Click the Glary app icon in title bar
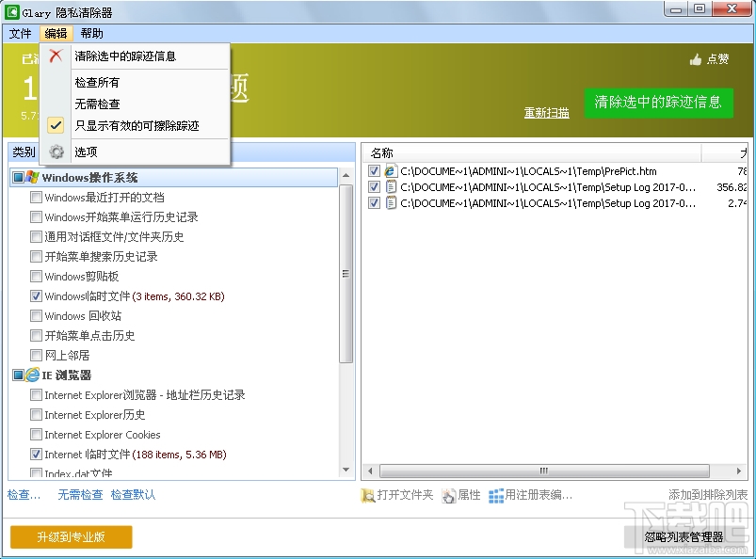Image resolution: width=756 pixels, height=559 pixels. pos(12,11)
